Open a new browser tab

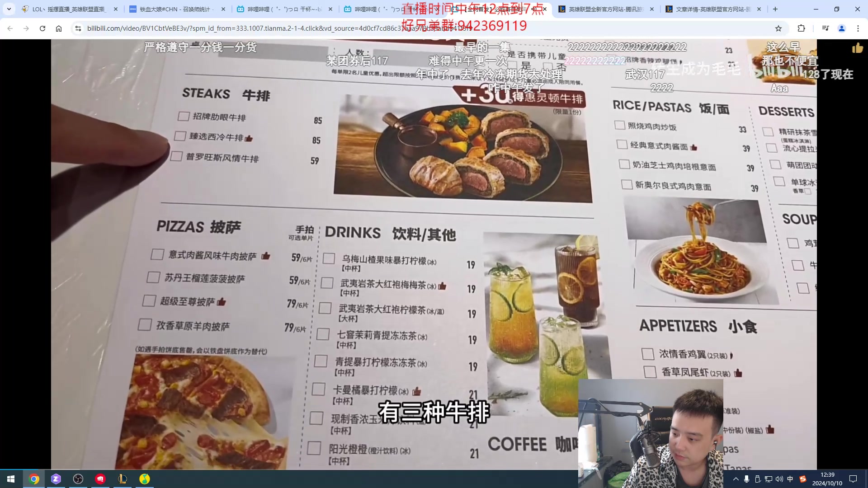pyautogui.click(x=775, y=9)
